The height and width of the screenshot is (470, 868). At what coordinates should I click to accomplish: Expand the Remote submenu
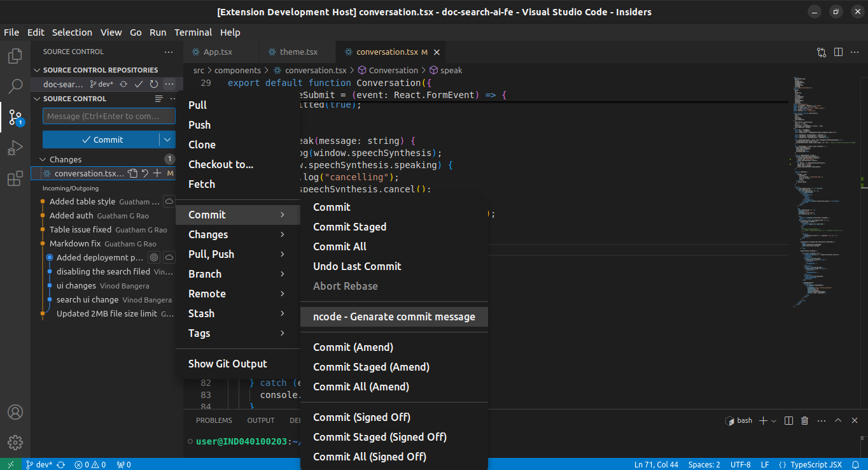coord(237,294)
